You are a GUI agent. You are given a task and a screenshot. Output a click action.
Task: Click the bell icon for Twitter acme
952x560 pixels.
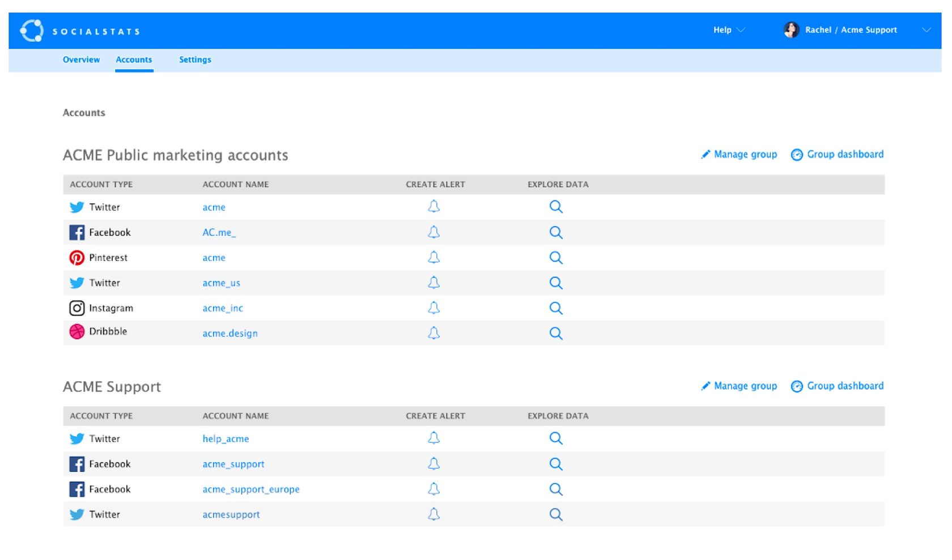coord(433,207)
